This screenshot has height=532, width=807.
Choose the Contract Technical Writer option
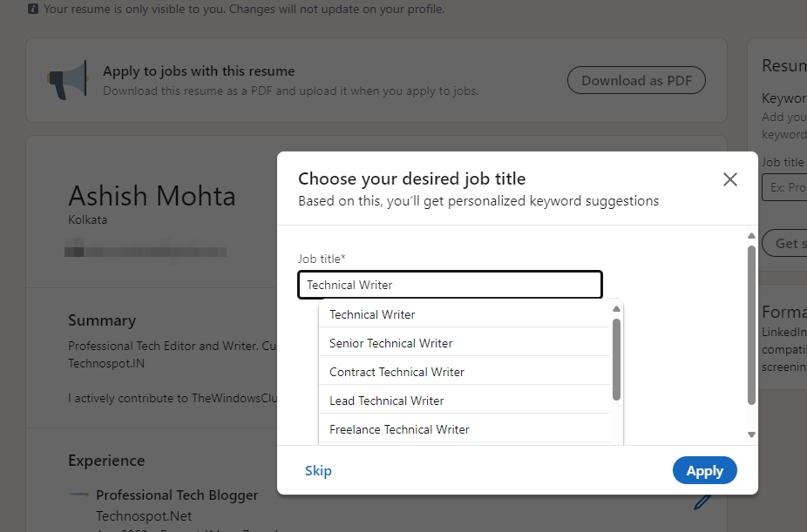pos(397,372)
